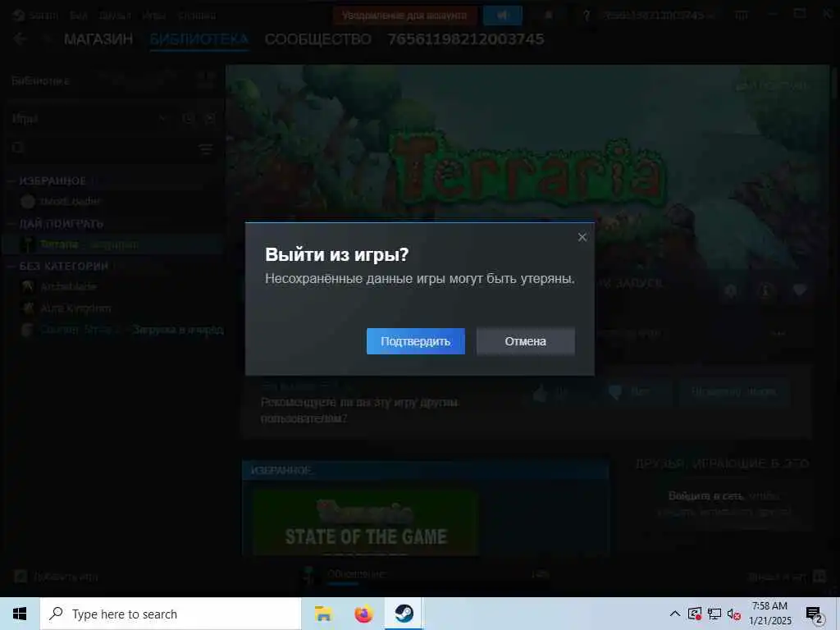
Task: Open Firefox from taskbar
Action: (x=364, y=614)
